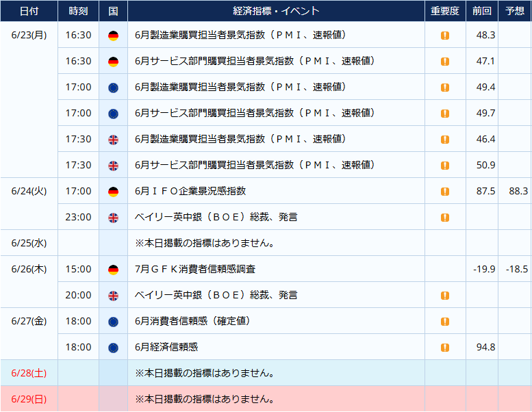Click EU flag in the 49.7 services PMI row

(114, 114)
